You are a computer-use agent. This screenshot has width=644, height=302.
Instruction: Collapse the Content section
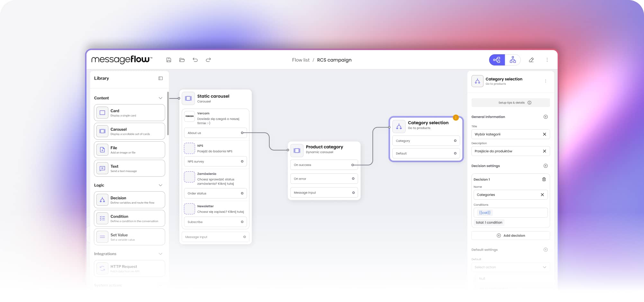160,98
